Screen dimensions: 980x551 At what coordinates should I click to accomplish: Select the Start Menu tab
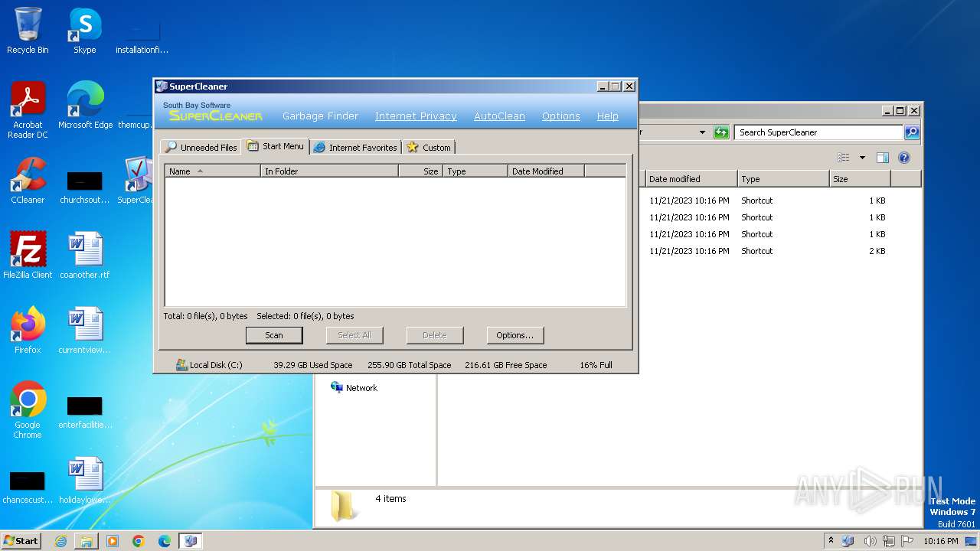click(x=276, y=146)
